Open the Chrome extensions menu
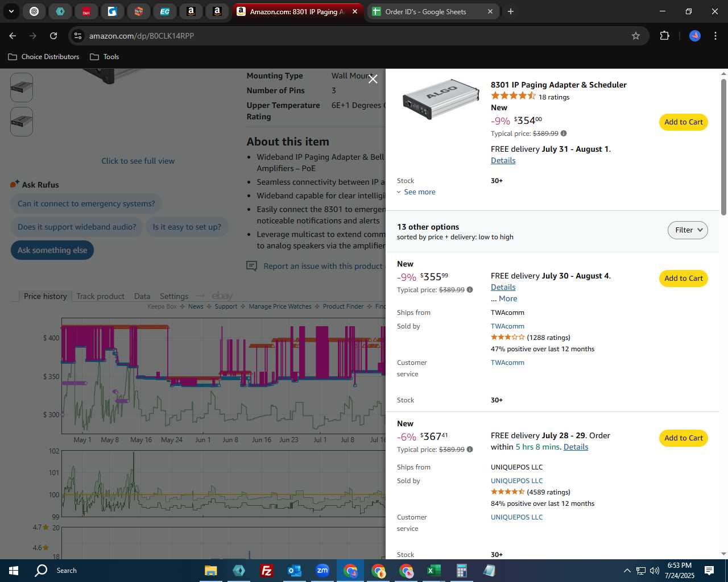728x582 pixels. click(x=664, y=36)
